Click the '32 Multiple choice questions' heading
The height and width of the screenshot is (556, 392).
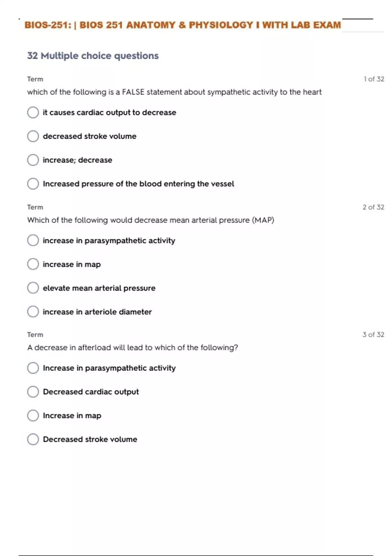[93, 56]
